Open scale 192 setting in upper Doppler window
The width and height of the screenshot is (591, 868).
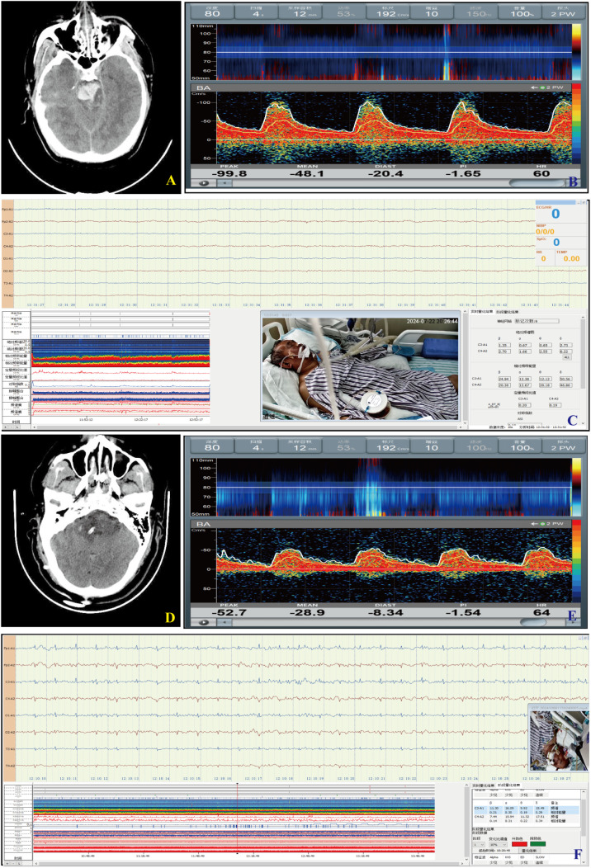pos(386,12)
